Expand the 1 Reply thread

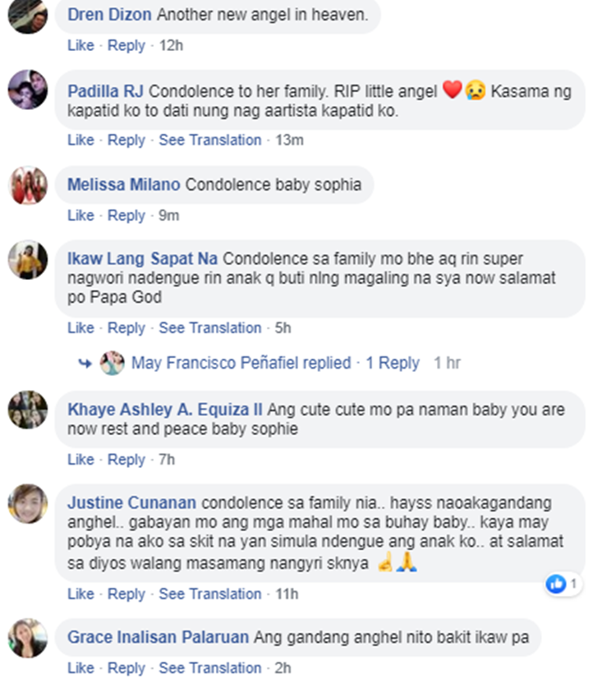tap(393, 363)
